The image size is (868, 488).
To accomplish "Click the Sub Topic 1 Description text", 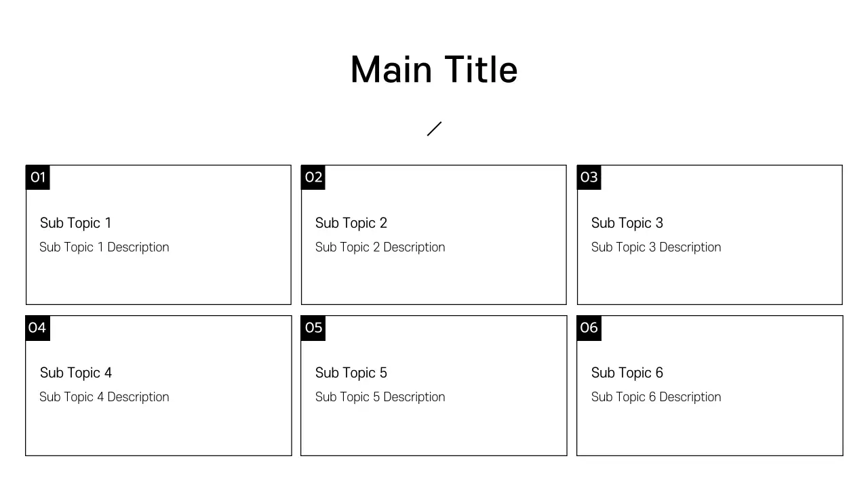I will pos(104,247).
